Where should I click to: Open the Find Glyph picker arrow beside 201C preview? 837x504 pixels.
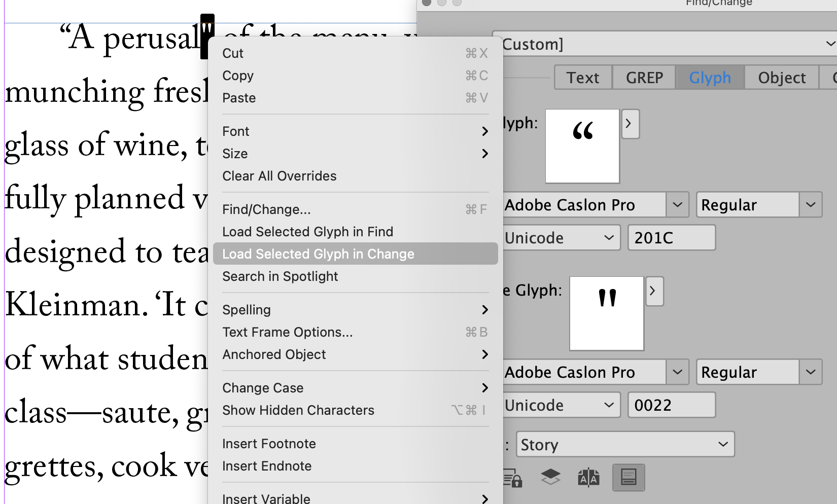tap(630, 124)
